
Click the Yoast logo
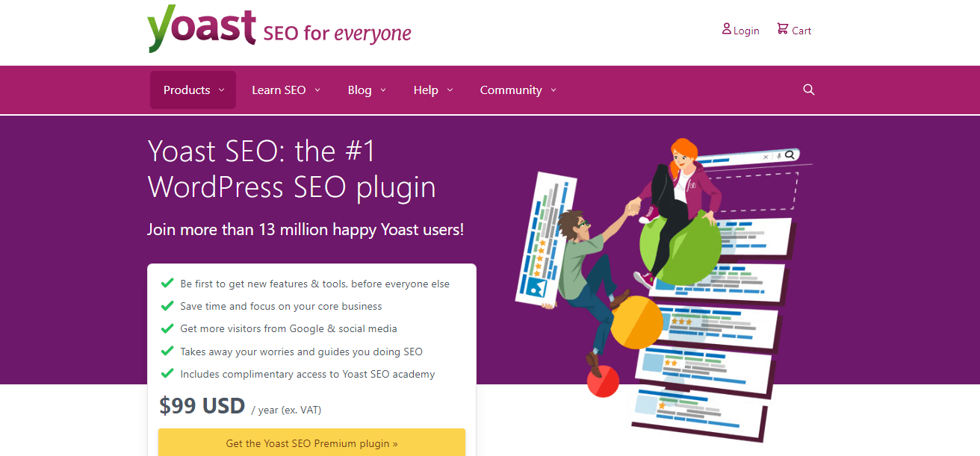(x=202, y=29)
